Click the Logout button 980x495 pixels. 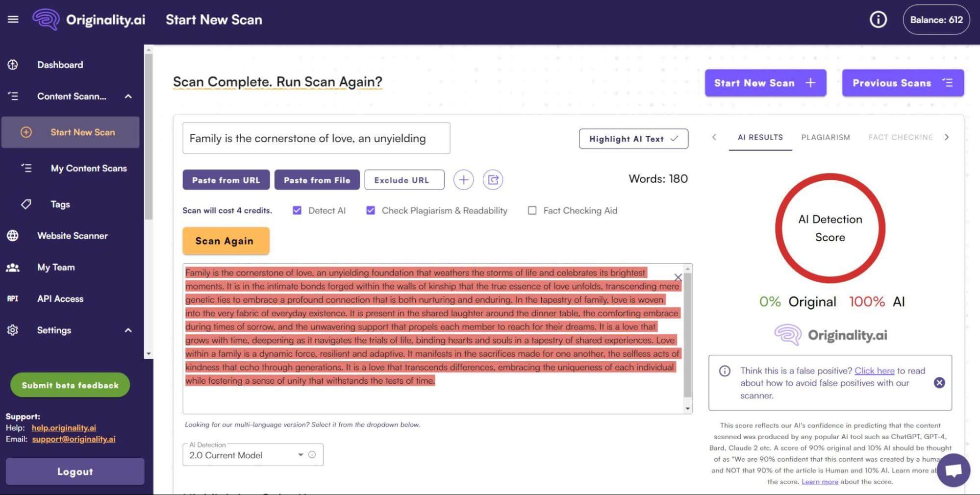click(x=75, y=471)
